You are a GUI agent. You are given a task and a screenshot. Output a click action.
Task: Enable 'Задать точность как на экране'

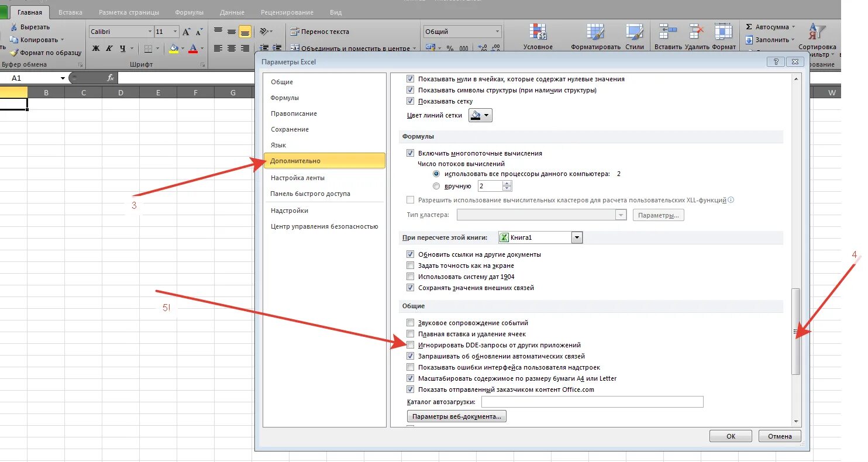coord(409,266)
